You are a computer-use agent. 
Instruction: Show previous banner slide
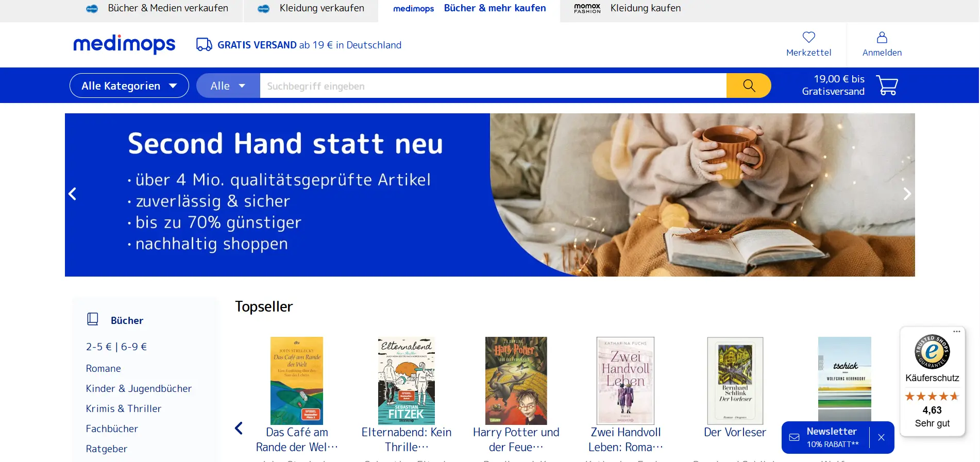[x=73, y=194]
